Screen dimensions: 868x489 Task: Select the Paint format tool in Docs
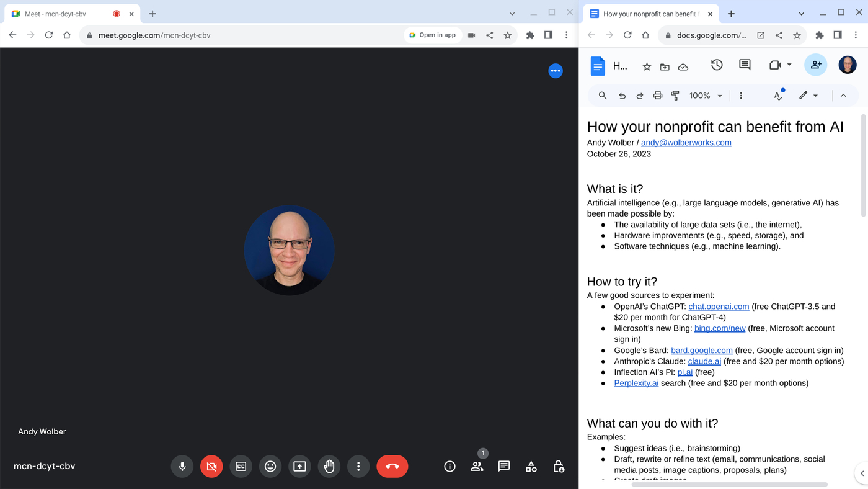coord(675,96)
